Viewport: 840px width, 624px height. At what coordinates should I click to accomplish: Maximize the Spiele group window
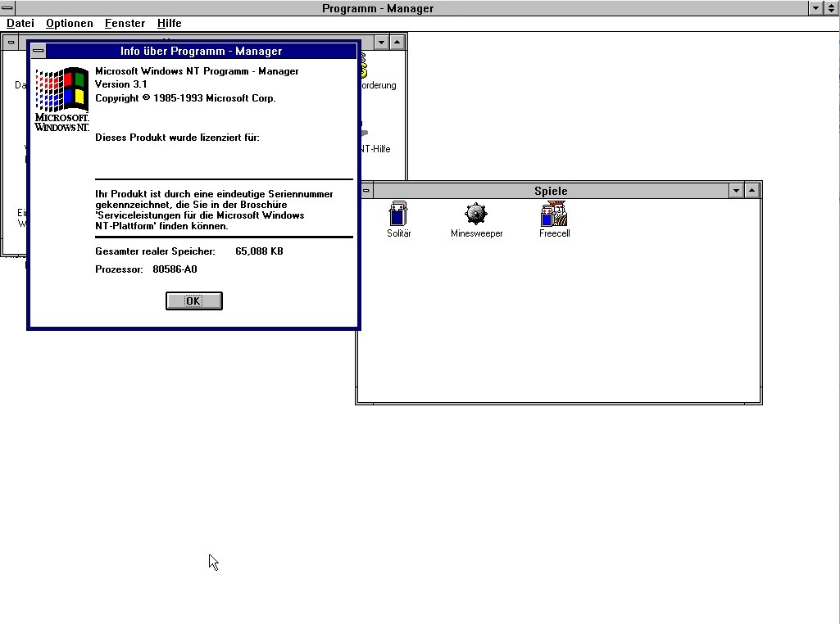coord(753,191)
